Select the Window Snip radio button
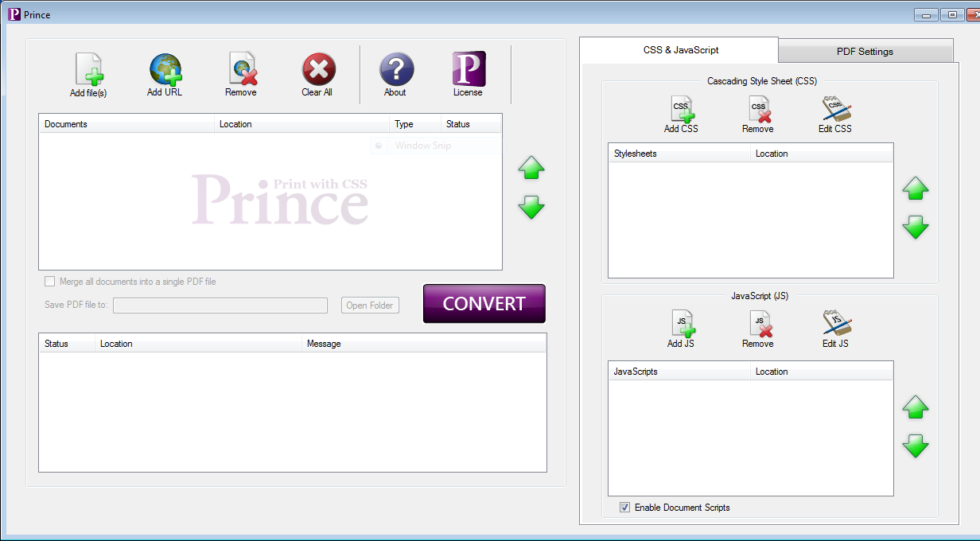 (379, 145)
